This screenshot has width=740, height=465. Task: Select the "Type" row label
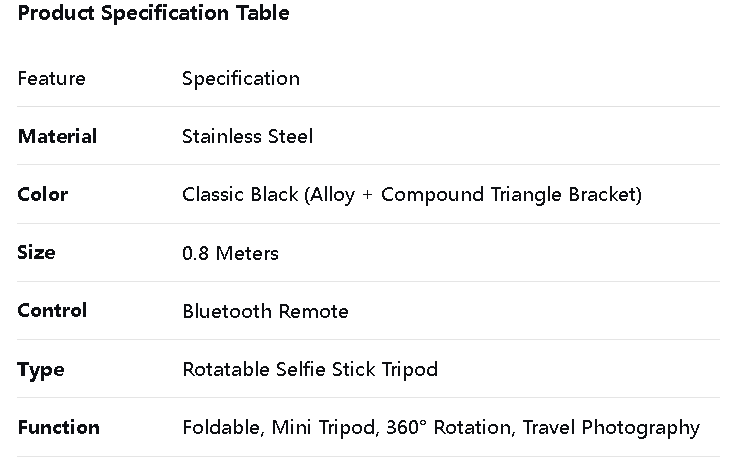pyautogui.click(x=40, y=369)
